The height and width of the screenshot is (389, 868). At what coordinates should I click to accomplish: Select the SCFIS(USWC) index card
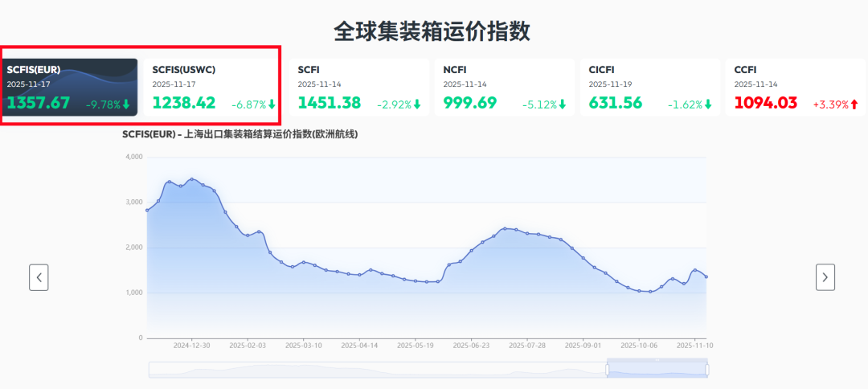(x=214, y=87)
